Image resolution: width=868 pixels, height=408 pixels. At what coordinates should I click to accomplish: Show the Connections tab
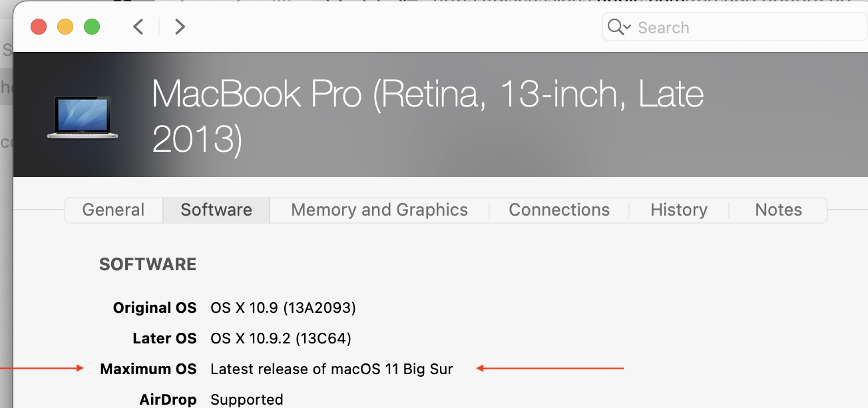[559, 210]
